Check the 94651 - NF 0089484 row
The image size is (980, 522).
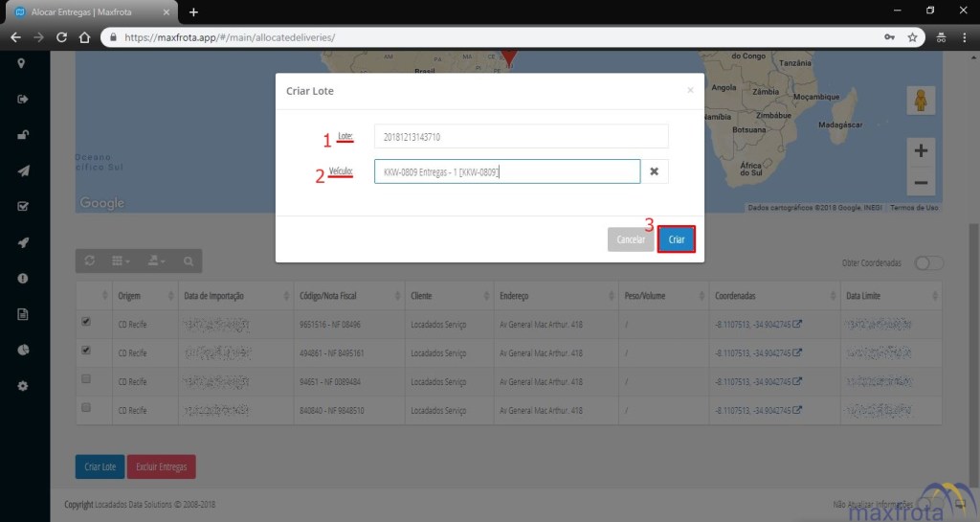86,380
